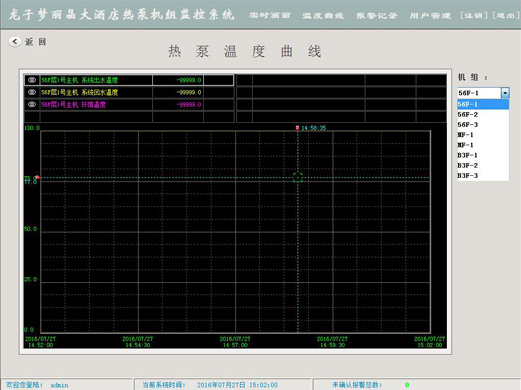This screenshot has width=521, height=390.
Task: Click the back arrow icon beside 返回
Action: [x=14, y=42]
